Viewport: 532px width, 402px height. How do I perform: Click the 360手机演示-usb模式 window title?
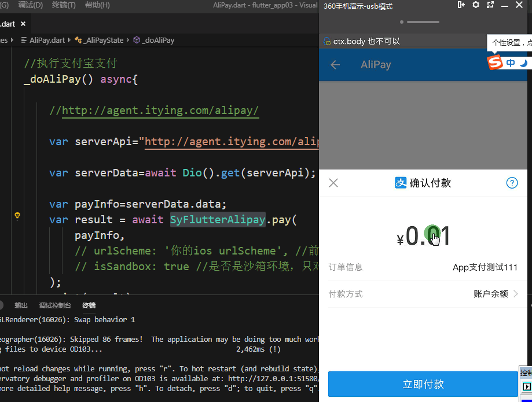(x=358, y=6)
